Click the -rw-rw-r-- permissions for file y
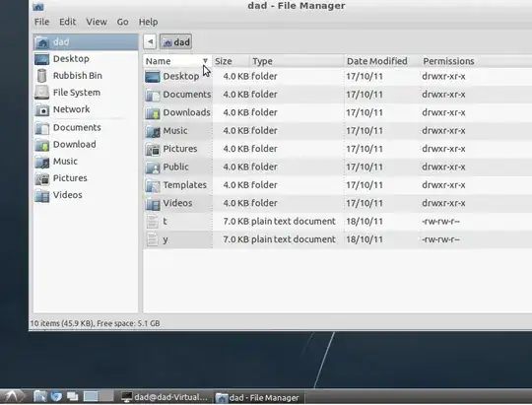 click(440, 239)
